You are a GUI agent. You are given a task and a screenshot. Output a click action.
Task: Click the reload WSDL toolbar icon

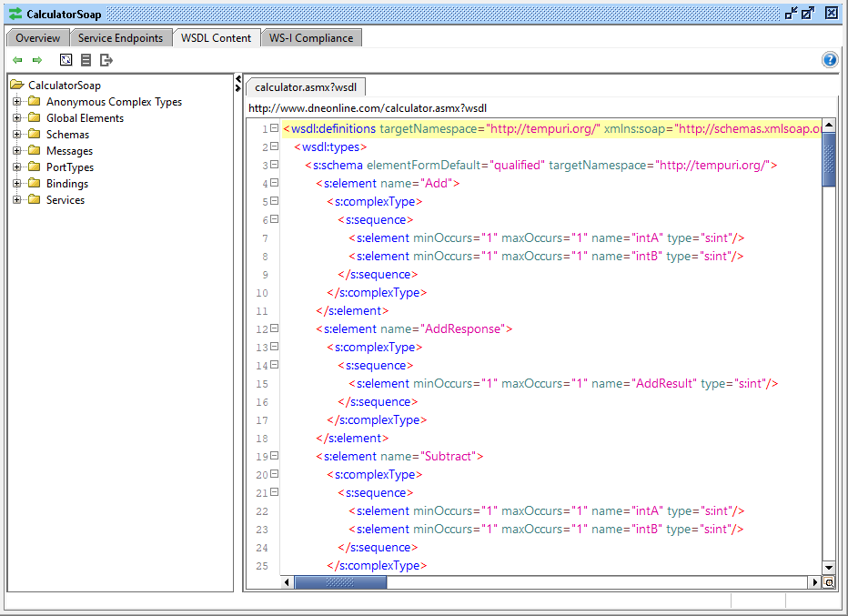point(66,60)
